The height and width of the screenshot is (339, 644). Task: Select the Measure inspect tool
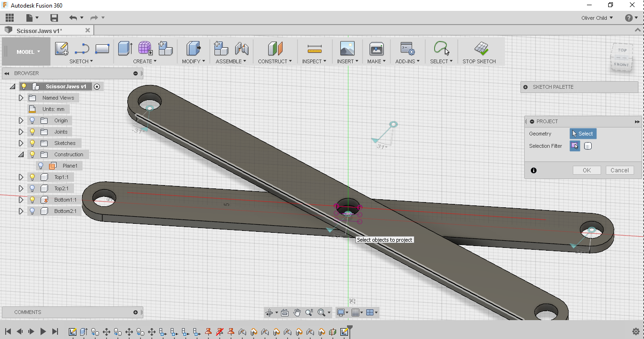(x=314, y=48)
